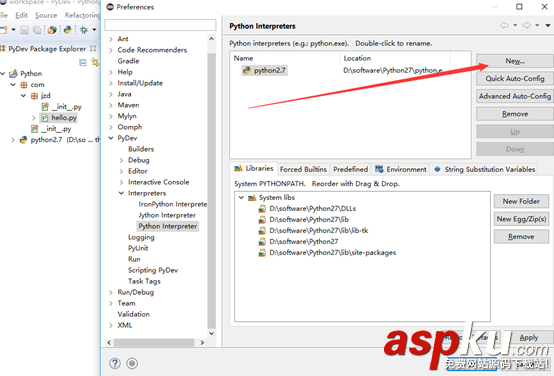Collapse the Interpreters subtree
The image size is (554, 376).
[122, 193]
